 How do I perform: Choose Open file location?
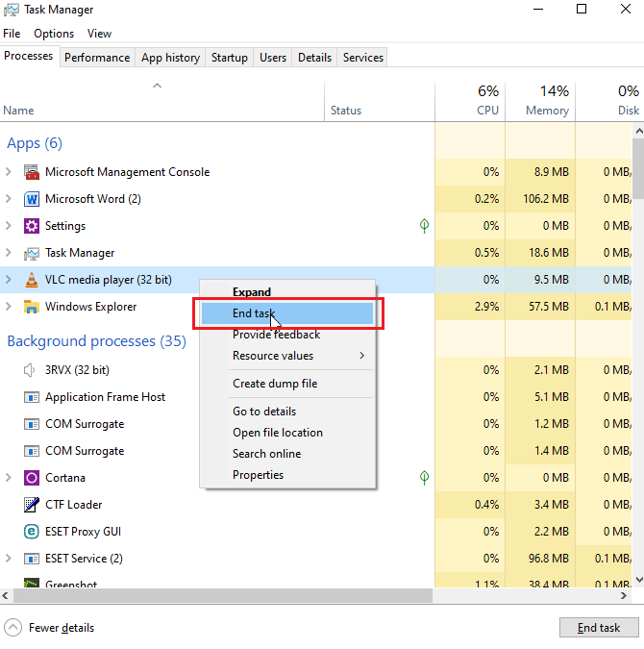point(287,433)
